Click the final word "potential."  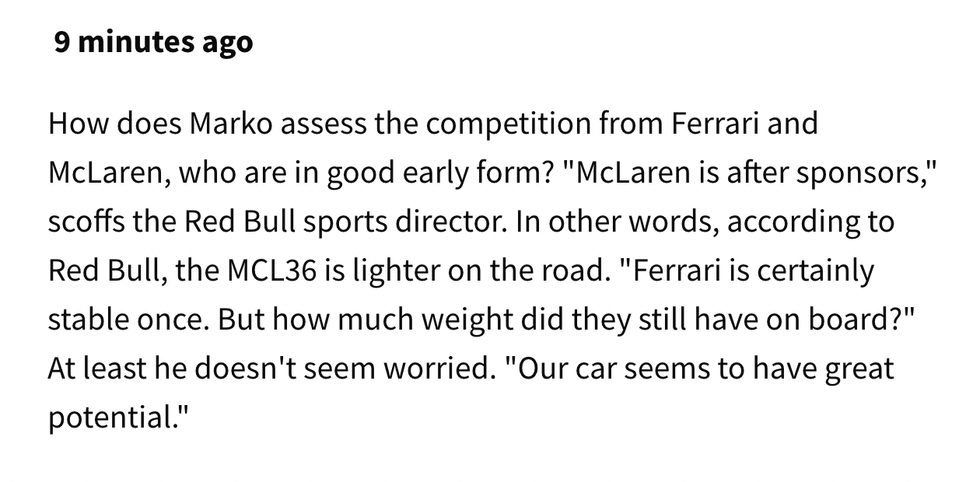(118, 418)
